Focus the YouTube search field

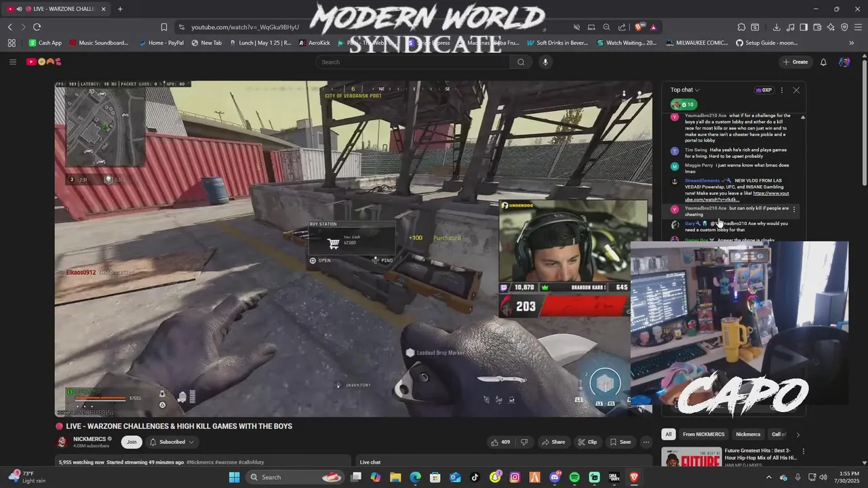414,62
